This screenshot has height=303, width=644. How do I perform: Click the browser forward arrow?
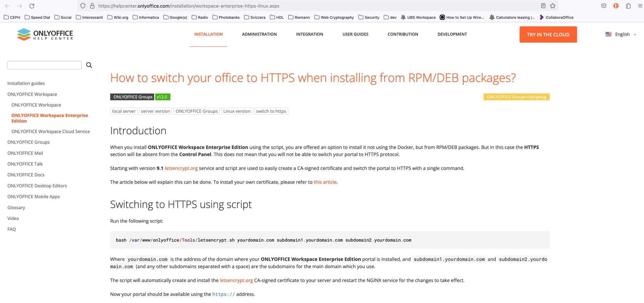19,6
